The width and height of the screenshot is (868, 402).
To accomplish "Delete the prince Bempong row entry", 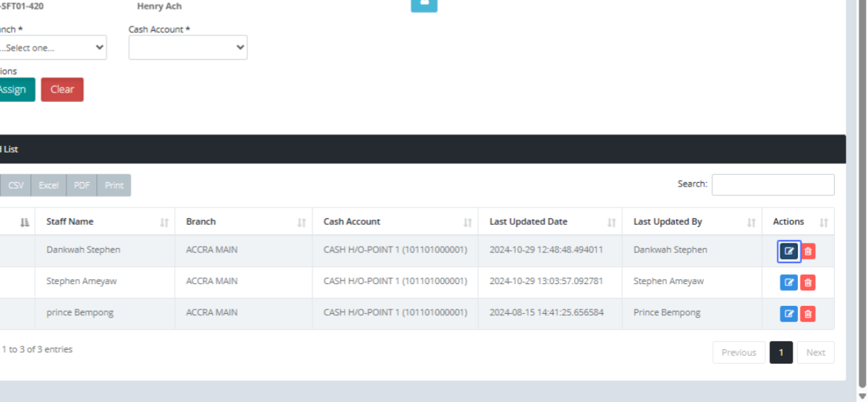I will click(808, 314).
